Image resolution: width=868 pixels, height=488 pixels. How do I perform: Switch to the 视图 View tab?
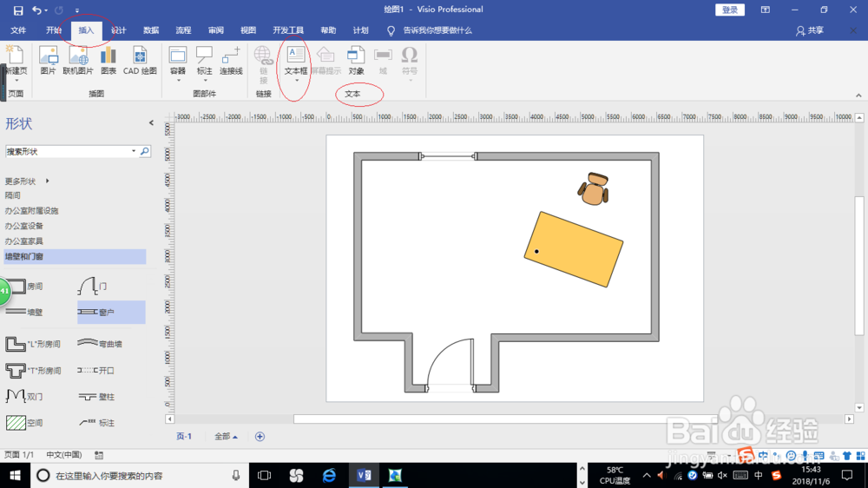pyautogui.click(x=248, y=30)
